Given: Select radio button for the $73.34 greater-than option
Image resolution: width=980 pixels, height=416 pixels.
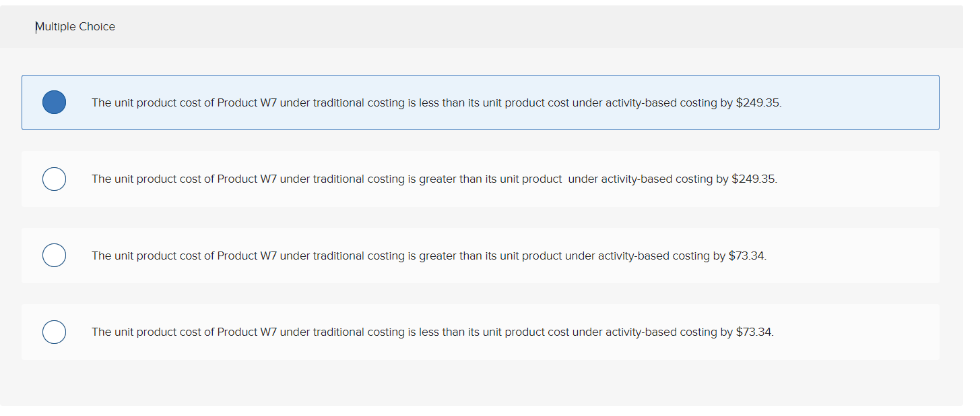Looking at the screenshot, I should 54,255.
